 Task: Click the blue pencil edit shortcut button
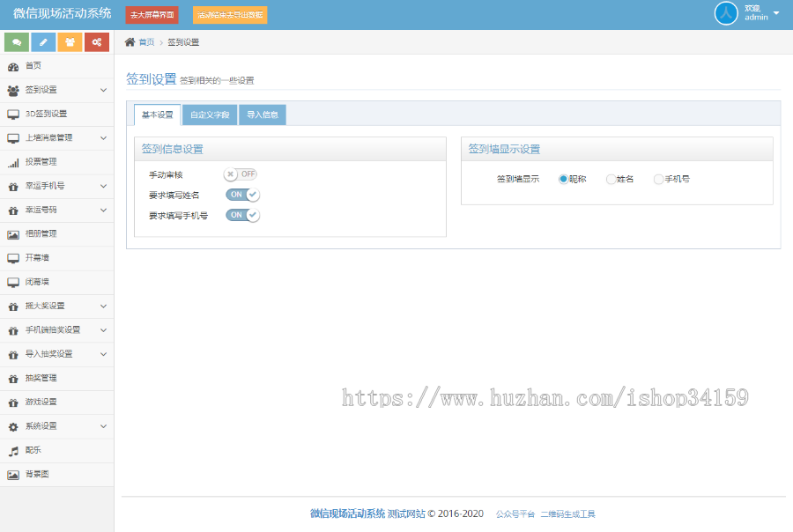43,42
